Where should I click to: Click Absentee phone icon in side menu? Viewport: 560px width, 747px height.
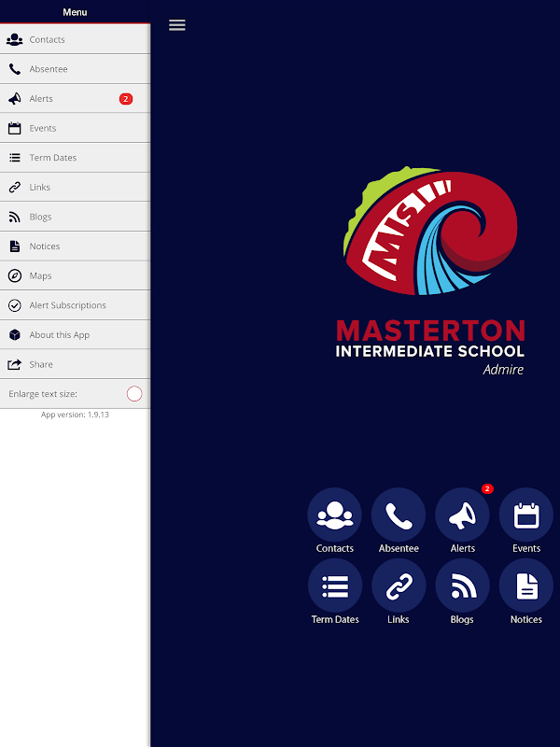15,69
